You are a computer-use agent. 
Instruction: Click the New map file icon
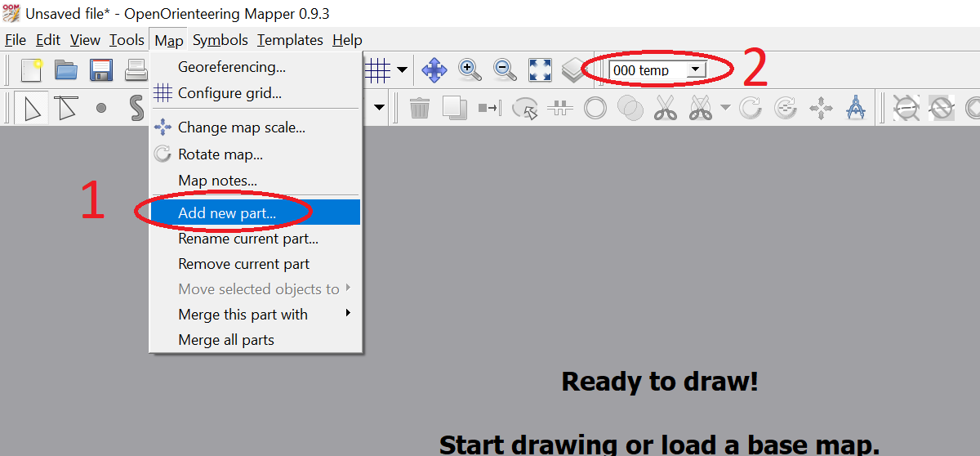click(31, 70)
